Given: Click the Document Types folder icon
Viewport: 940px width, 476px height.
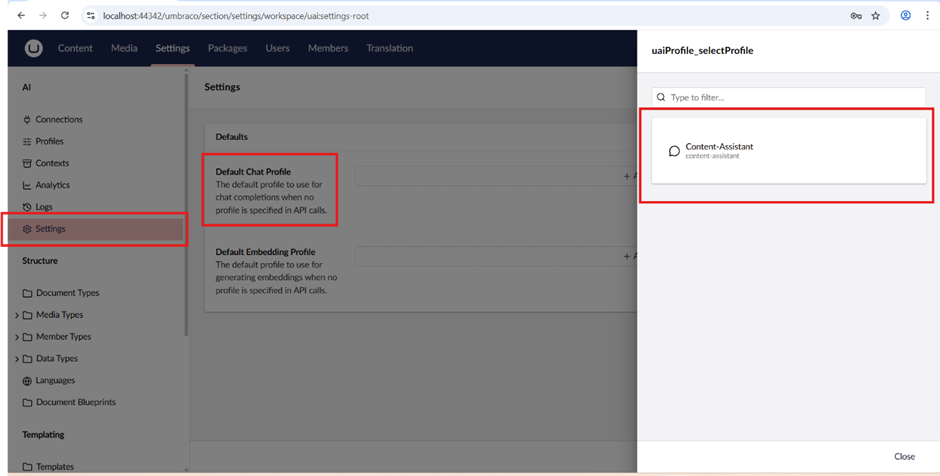Looking at the screenshot, I should tap(27, 293).
